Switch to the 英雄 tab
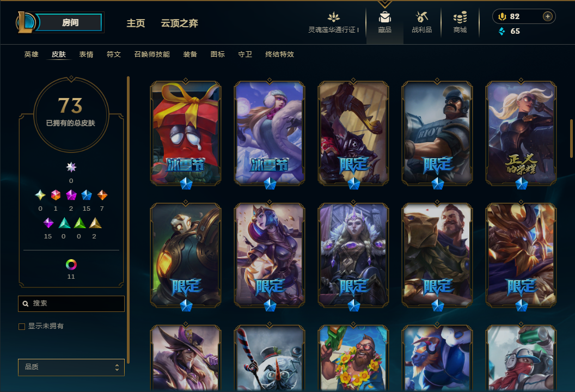This screenshot has width=575, height=392. 31,54
